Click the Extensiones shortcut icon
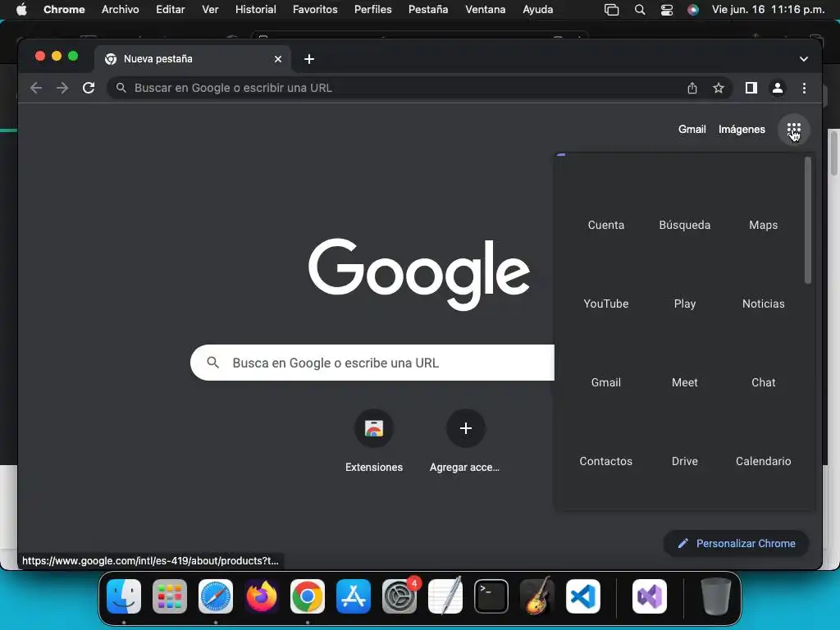Viewport: 840px width, 630px height. [x=374, y=428]
